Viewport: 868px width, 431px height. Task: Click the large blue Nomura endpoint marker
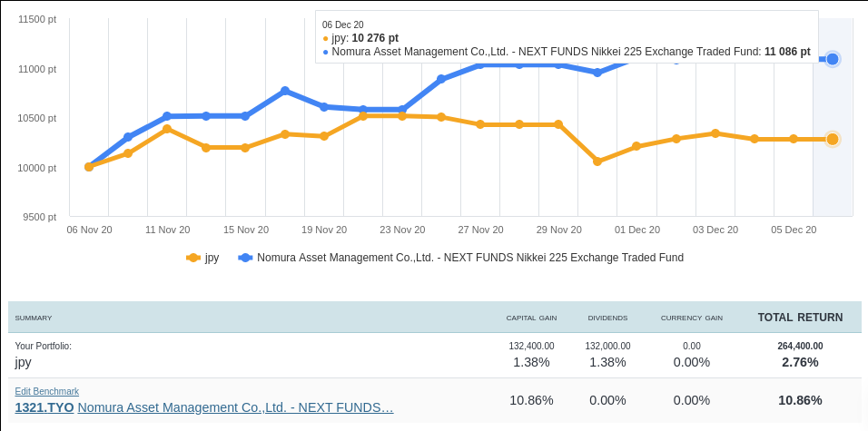click(x=832, y=59)
